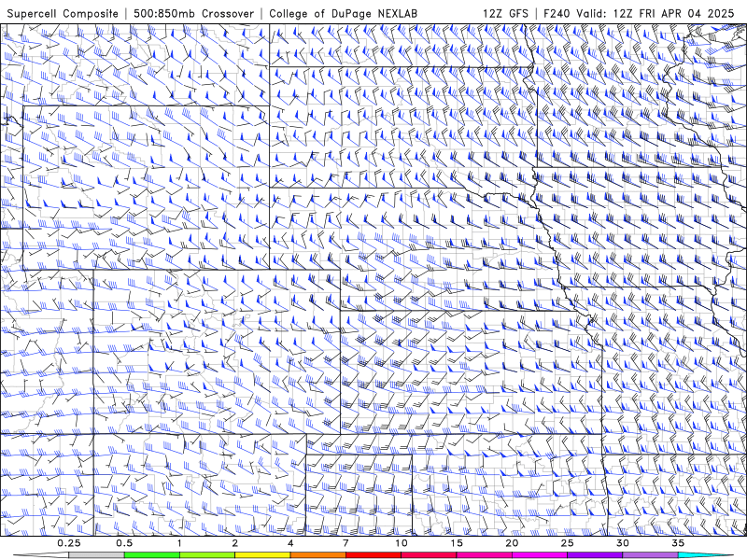
Task: Select the gray 0.25–0.5 color bar segment
Action: (x=96, y=555)
